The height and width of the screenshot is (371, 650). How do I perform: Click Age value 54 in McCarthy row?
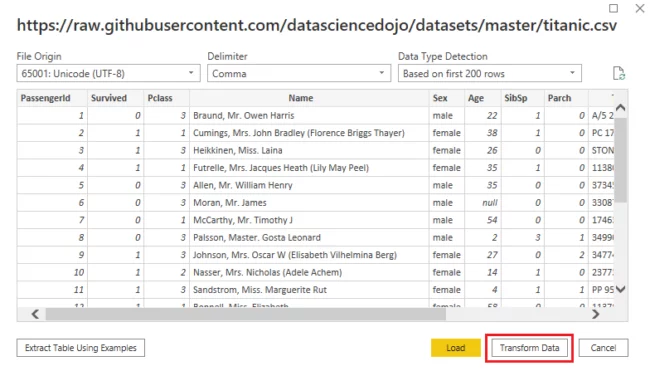click(492, 220)
